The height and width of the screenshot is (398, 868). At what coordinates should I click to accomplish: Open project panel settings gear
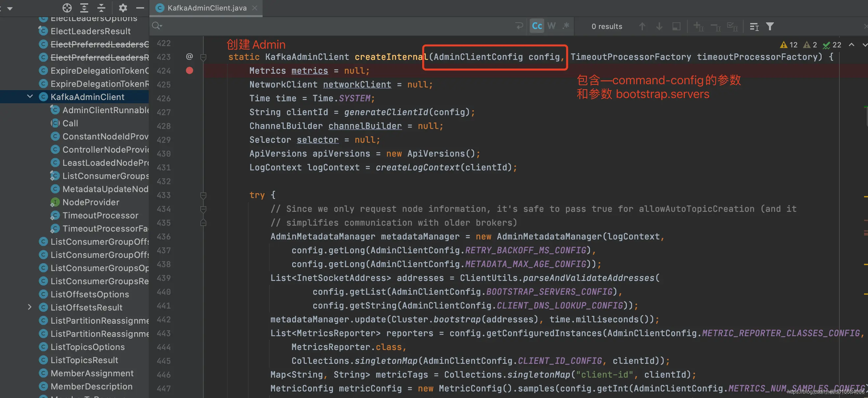click(x=123, y=8)
